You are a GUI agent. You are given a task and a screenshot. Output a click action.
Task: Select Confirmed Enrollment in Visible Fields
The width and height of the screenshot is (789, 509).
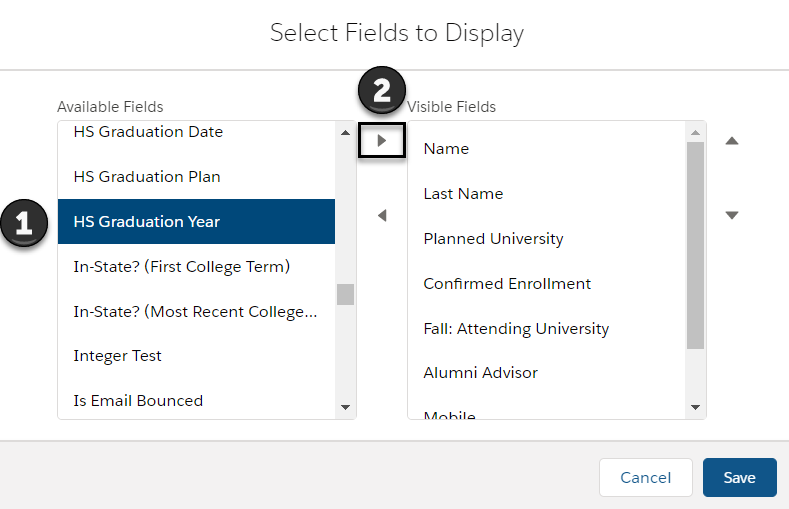[546, 284]
